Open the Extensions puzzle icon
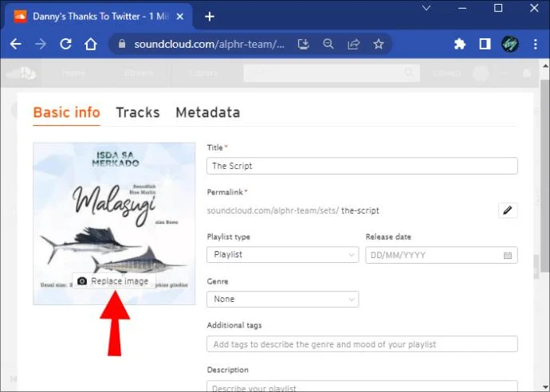Image resolution: width=550 pixels, height=392 pixels. 459,44
